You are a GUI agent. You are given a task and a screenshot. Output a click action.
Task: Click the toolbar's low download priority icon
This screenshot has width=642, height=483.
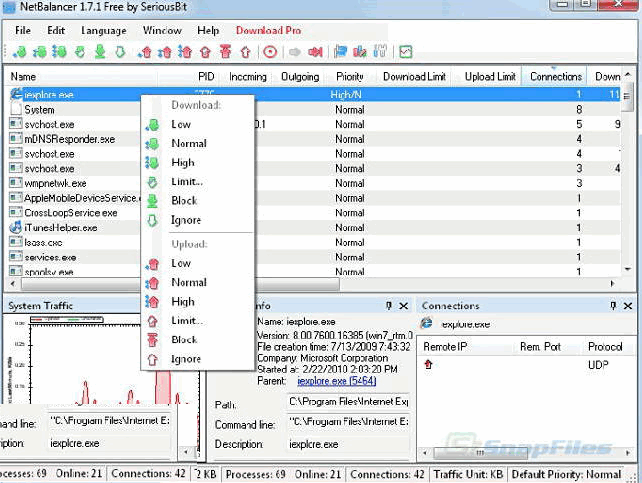pyautogui.click(x=19, y=52)
